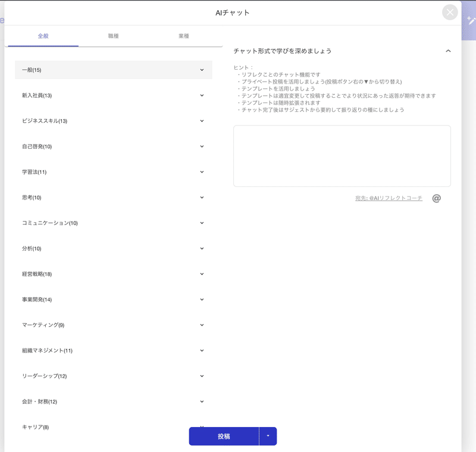The image size is (476, 452).
Task: Switch to the 職種 tab
Action: [113, 36]
